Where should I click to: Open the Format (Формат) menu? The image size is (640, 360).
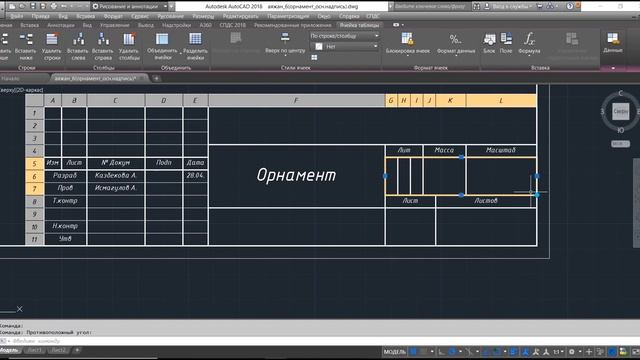[113, 16]
